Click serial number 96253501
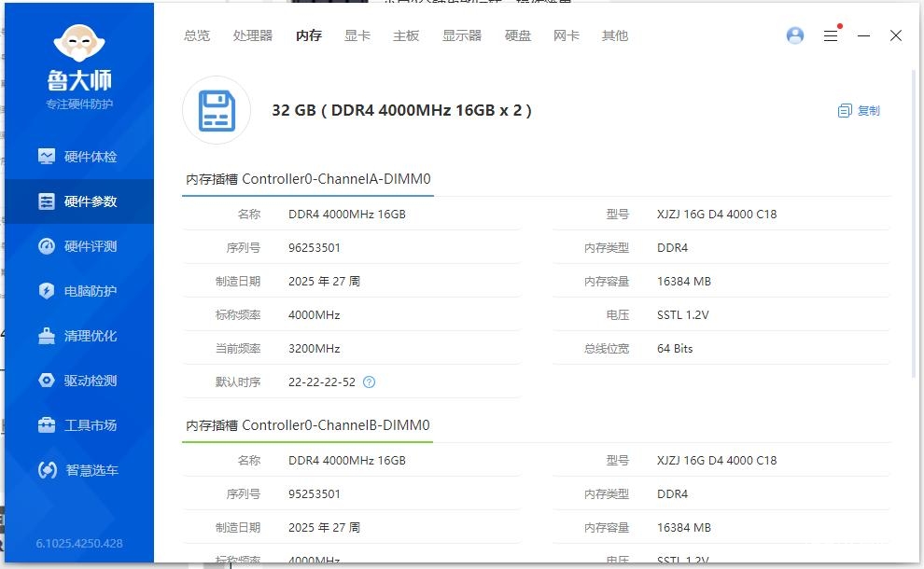This screenshot has height=569, width=924. tap(315, 248)
